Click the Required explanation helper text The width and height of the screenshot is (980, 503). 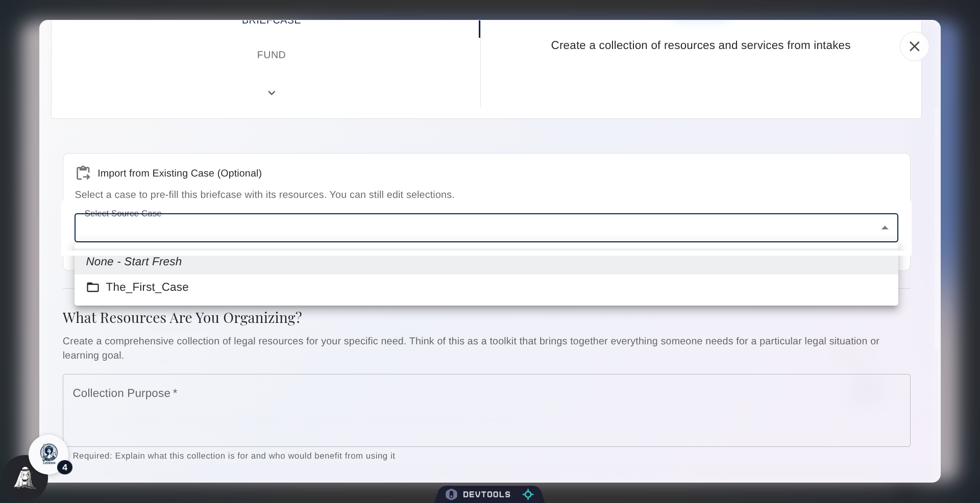tap(234, 456)
